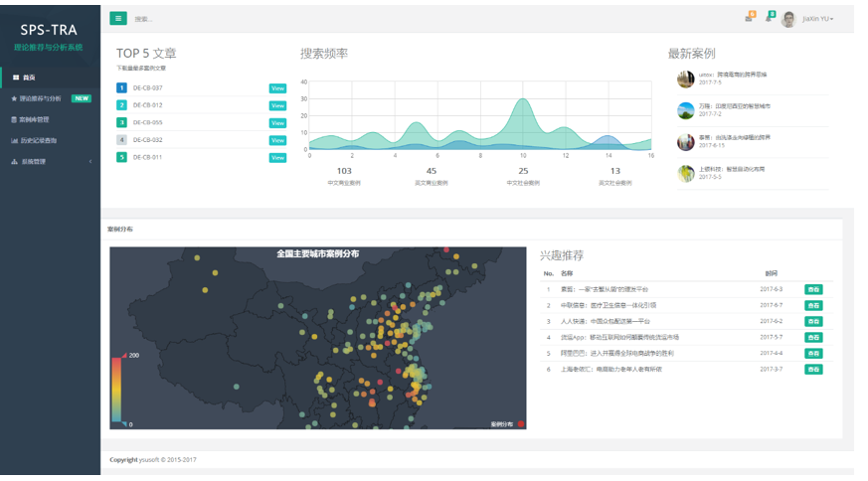868x481 pixels.
Task: Click View button for DE-CB-037
Action: coord(277,88)
